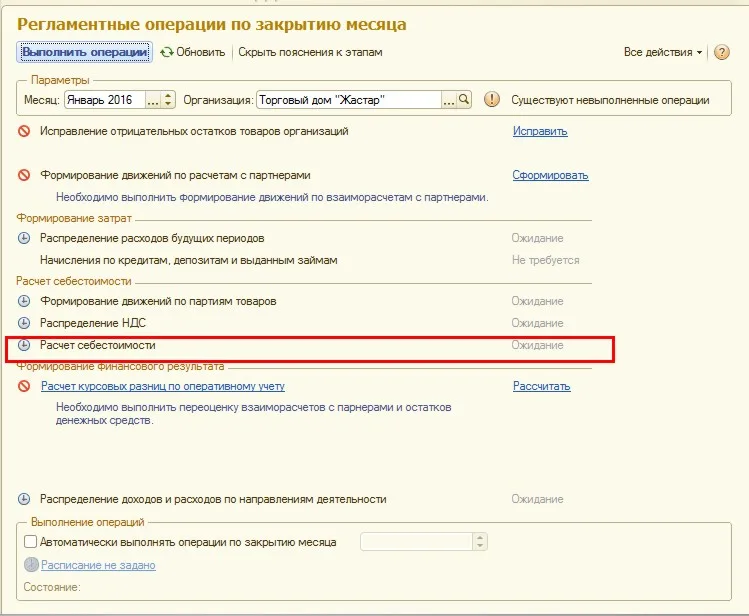Click 'Формирование движений по партиям товаров' text
Viewport: 749px width, 616px height.
point(158,301)
